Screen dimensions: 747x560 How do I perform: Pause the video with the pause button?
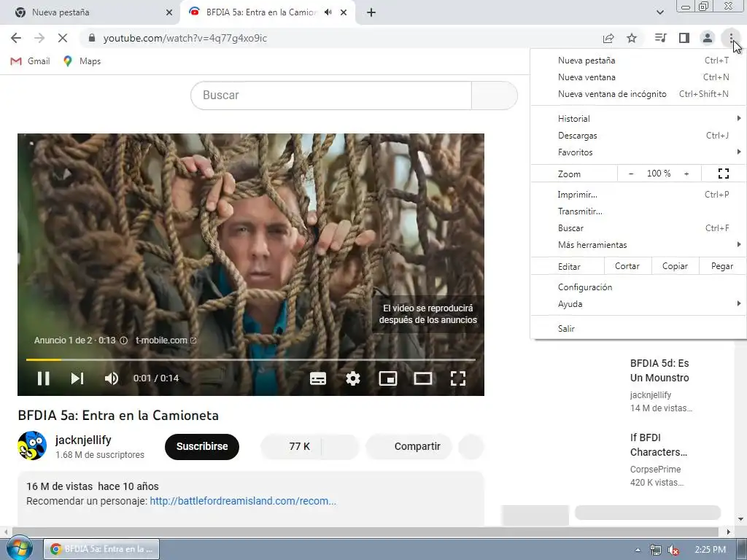pyautogui.click(x=43, y=378)
